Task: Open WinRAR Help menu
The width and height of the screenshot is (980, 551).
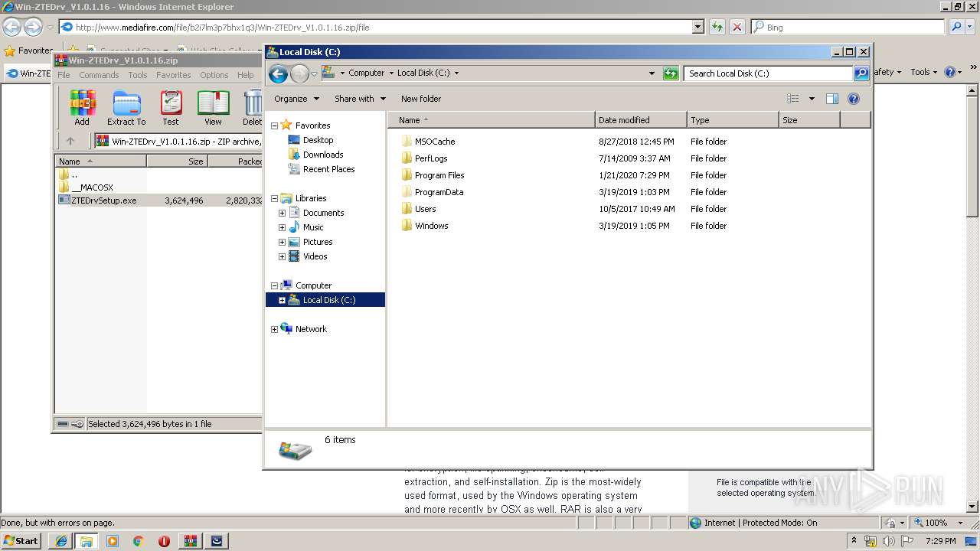Action: click(x=245, y=75)
